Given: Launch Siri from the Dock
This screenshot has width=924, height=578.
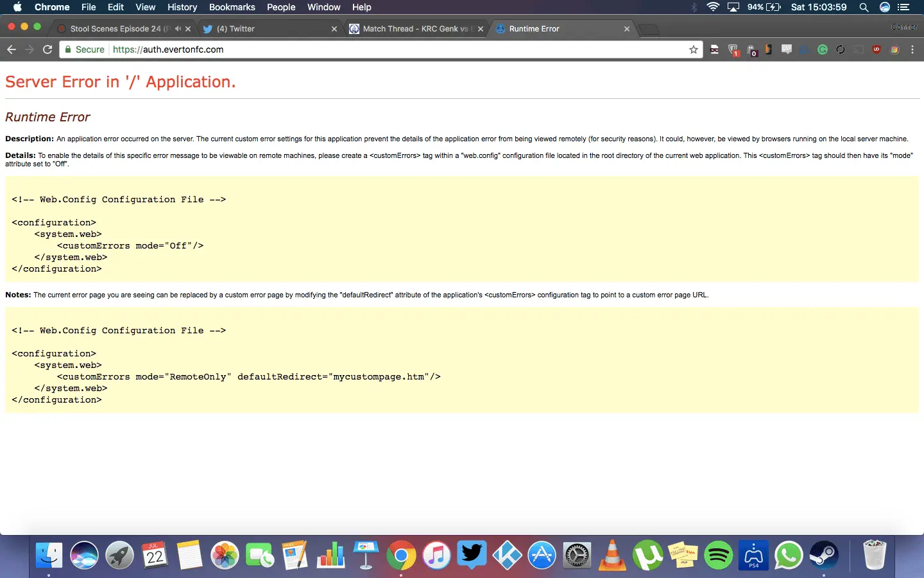Looking at the screenshot, I should click(x=84, y=556).
